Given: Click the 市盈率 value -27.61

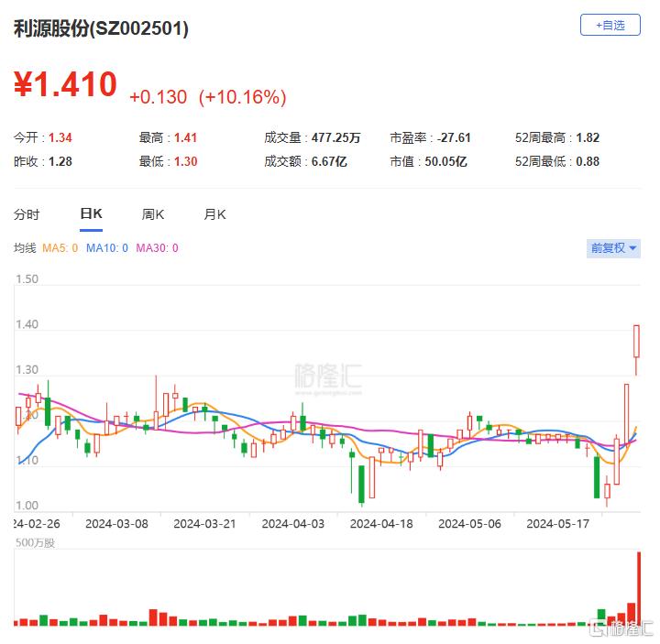Looking at the screenshot, I should click(454, 138).
